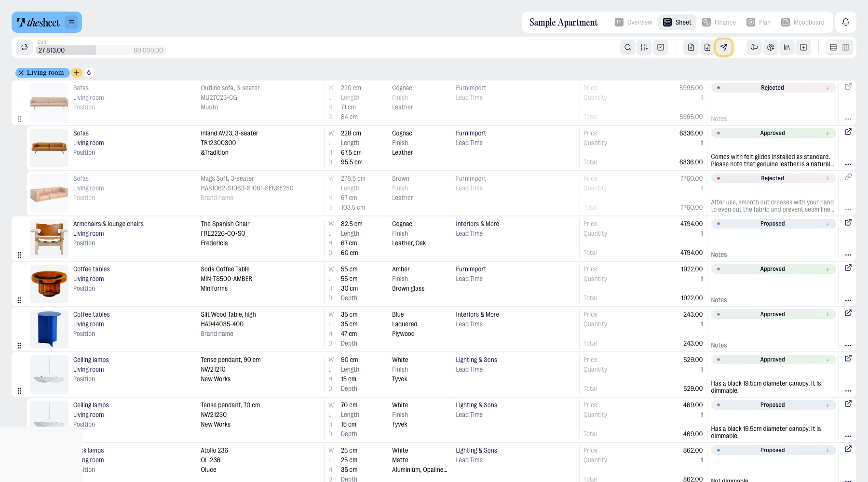Open notifications bell

point(846,22)
